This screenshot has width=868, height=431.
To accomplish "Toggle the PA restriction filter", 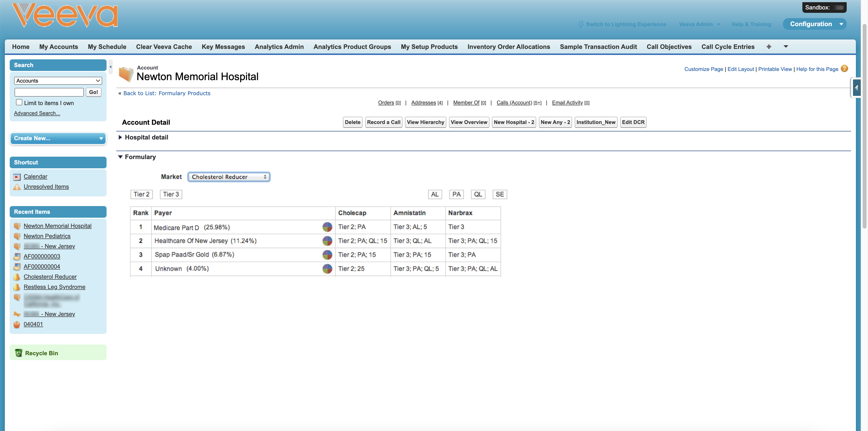I will pyautogui.click(x=456, y=194).
